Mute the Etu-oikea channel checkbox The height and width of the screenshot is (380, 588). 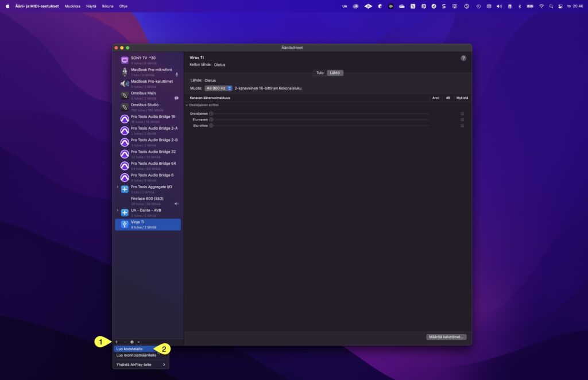click(462, 125)
